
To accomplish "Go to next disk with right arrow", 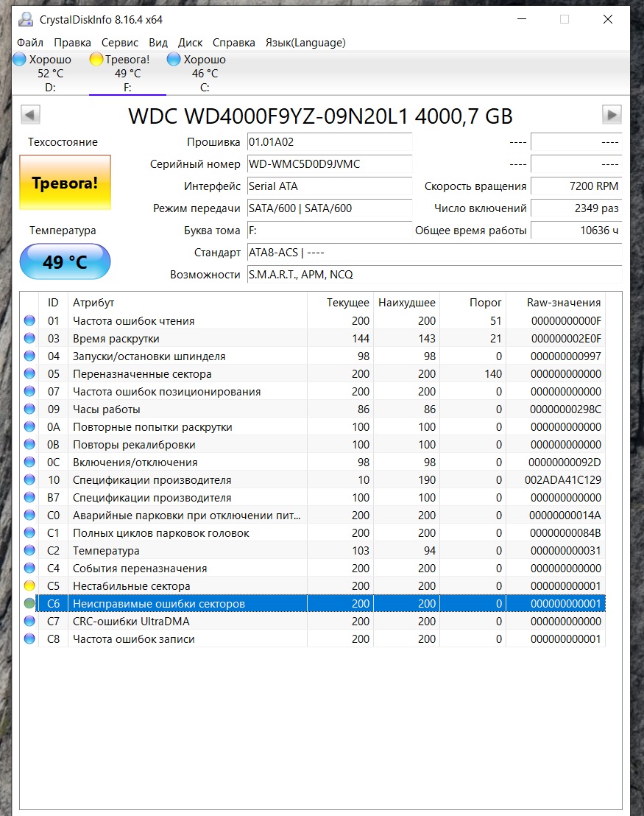I will pos(612,114).
